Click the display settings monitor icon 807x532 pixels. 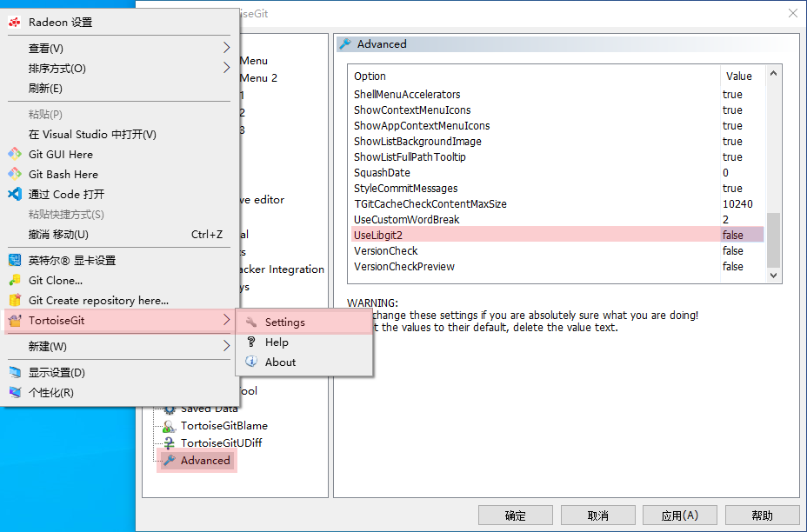coord(15,373)
